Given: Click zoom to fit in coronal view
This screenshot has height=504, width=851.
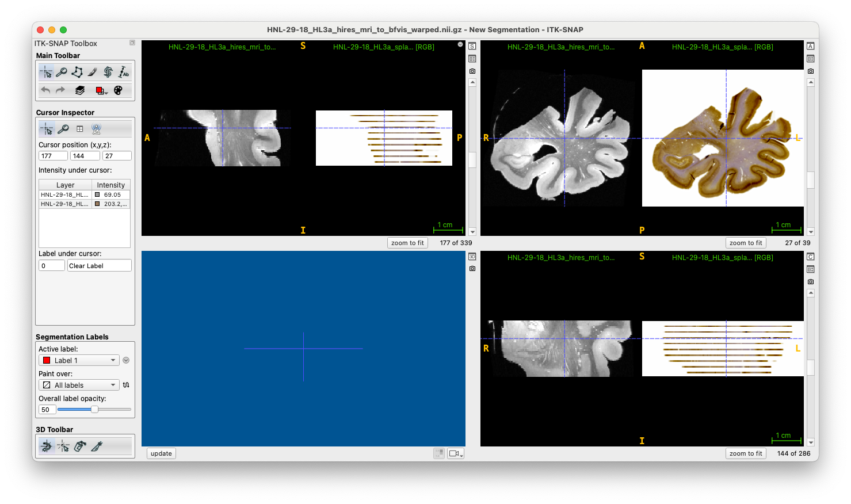Looking at the screenshot, I should pos(746,453).
